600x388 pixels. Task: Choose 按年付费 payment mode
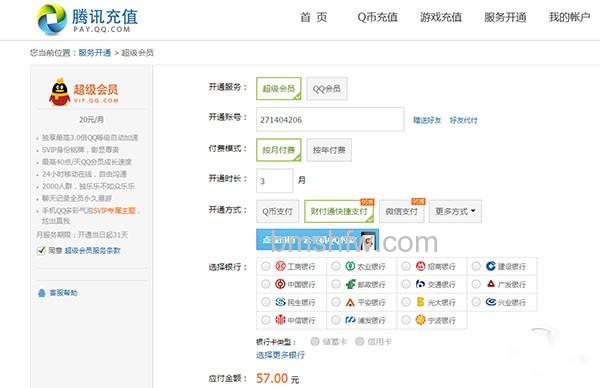329,150
